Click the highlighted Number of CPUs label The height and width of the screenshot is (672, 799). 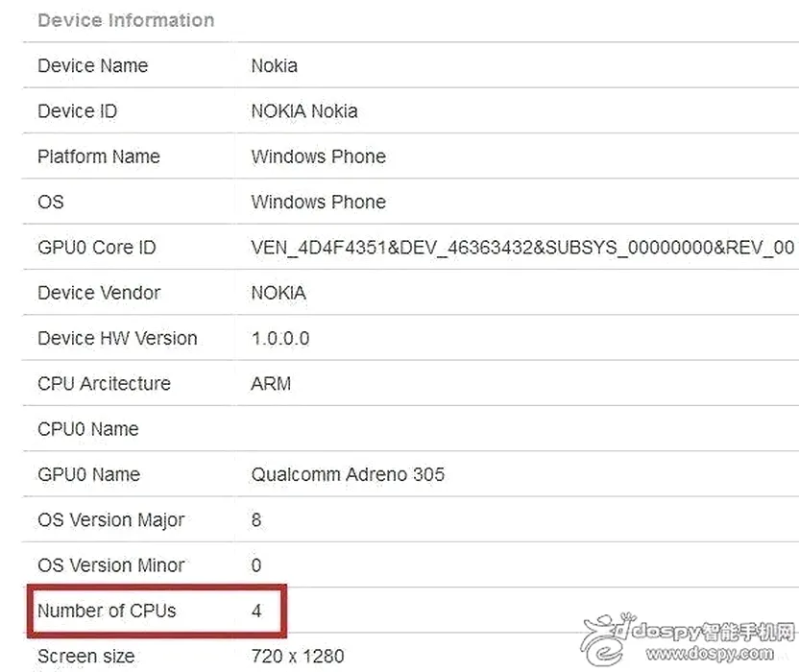point(107,611)
